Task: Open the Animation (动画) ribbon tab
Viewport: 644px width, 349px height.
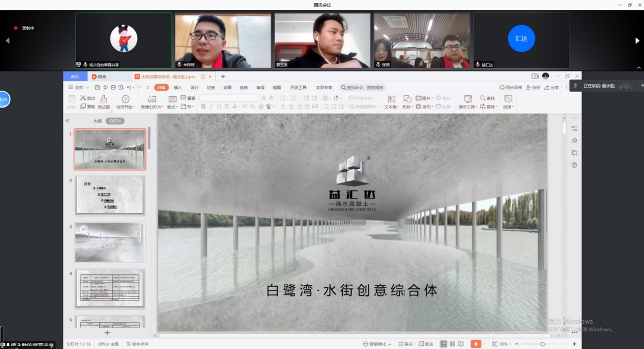Action: pos(227,87)
